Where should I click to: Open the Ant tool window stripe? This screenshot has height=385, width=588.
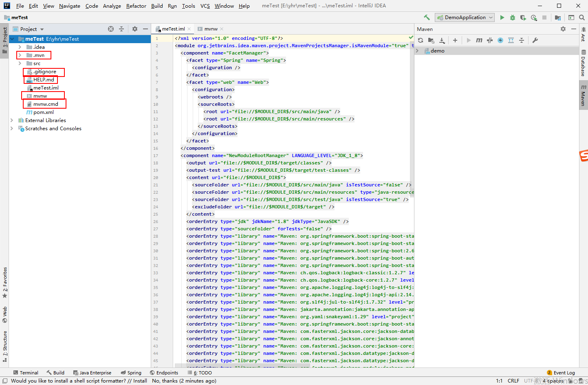tap(584, 34)
